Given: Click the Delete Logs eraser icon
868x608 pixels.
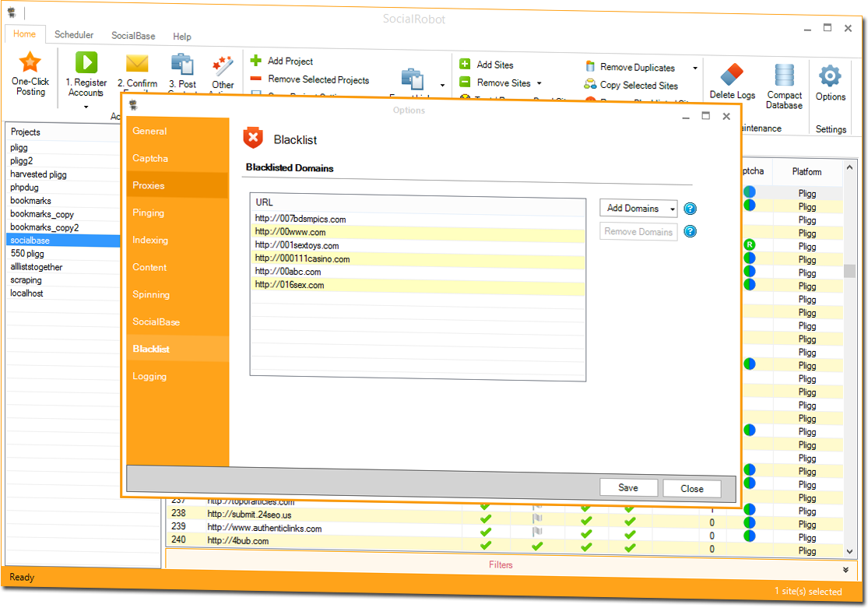Looking at the screenshot, I should tap(732, 75).
